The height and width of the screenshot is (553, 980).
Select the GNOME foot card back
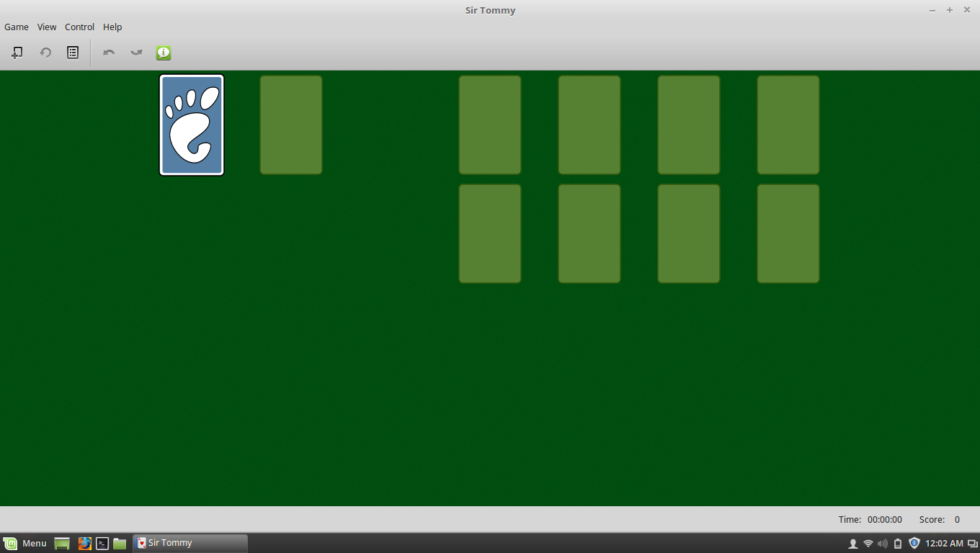pyautogui.click(x=191, y=125)
